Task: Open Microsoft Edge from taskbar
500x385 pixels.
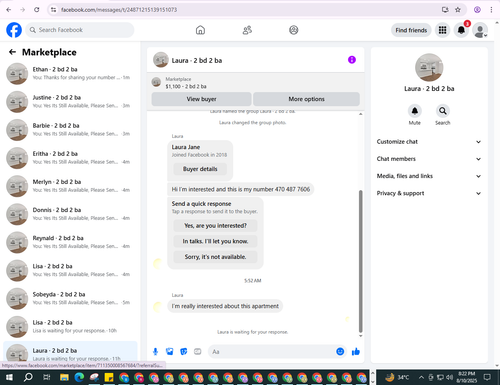Action: click(79, 377)
